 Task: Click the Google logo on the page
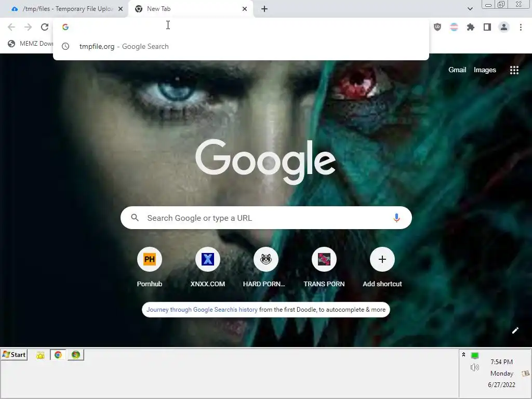click(265, 162)
